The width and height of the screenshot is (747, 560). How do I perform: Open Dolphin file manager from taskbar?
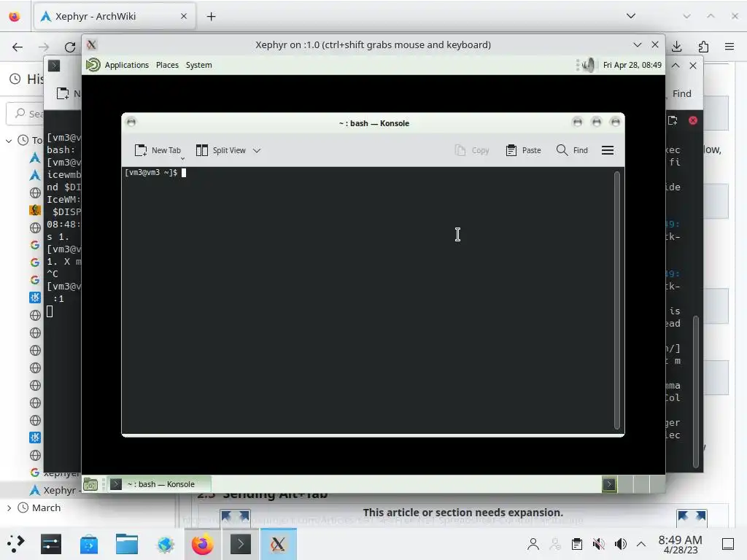(127, 544)
